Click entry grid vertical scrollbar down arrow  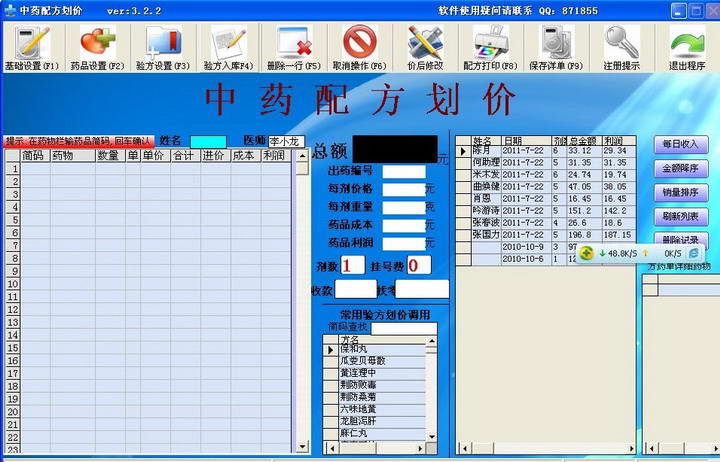tap(302, 446)
